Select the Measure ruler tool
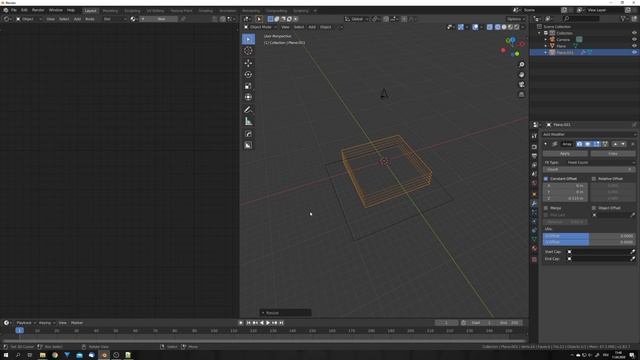 point(248,121)
